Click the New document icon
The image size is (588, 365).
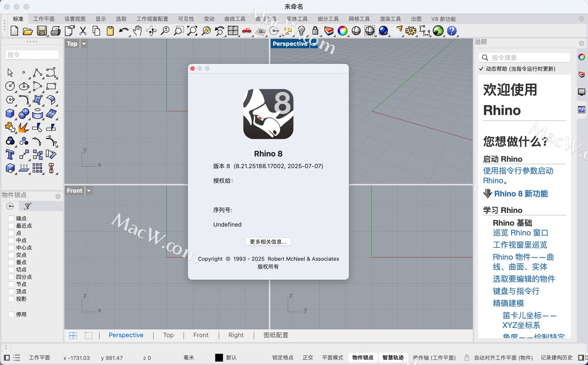click(14, 31)
